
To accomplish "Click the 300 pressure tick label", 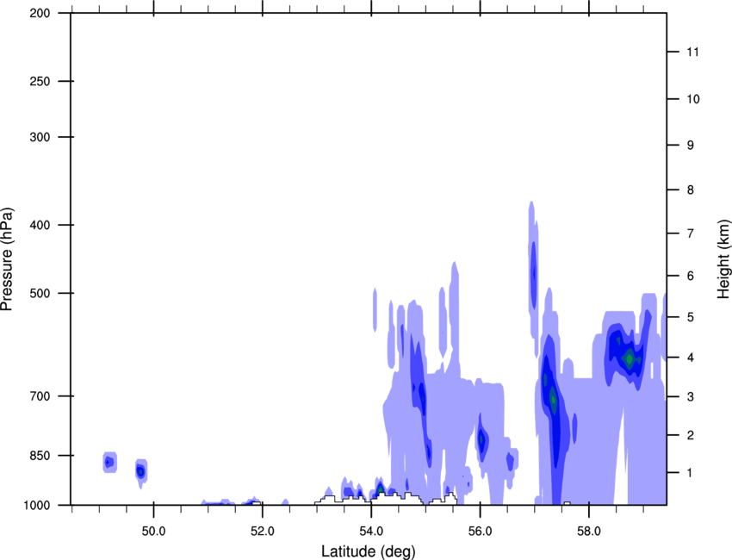I will 40,137.
